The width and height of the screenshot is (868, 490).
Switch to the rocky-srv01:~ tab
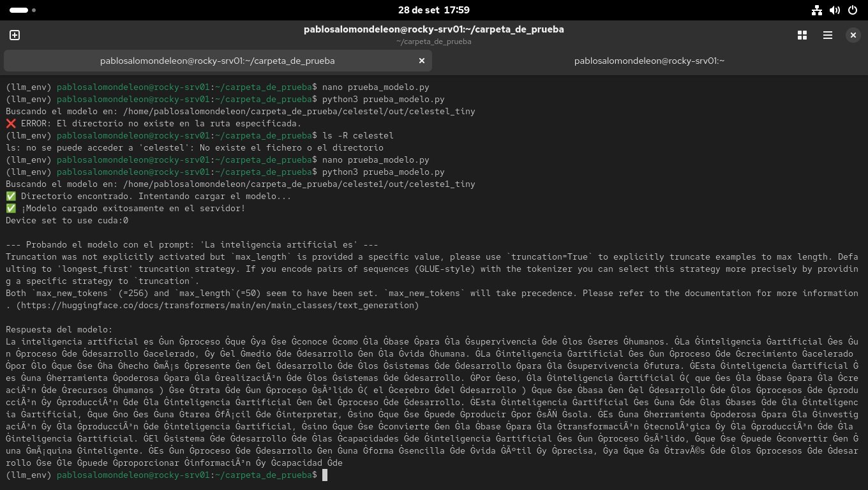[x=649, y=61]
